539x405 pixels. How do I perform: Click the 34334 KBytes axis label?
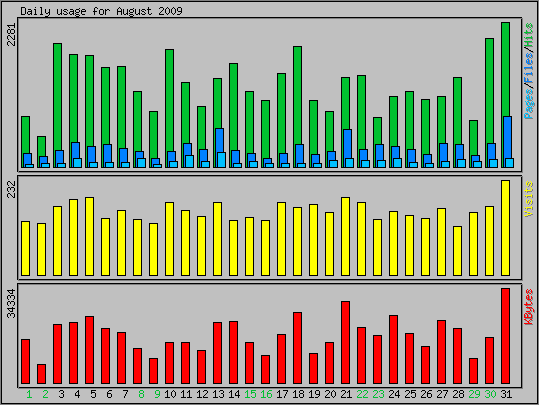click(x=11, y=304)
